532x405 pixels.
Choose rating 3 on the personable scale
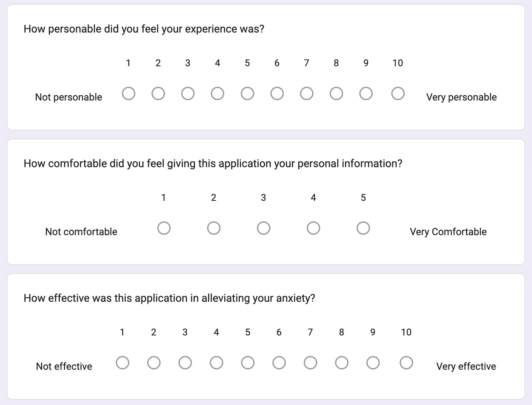(188, 93)
